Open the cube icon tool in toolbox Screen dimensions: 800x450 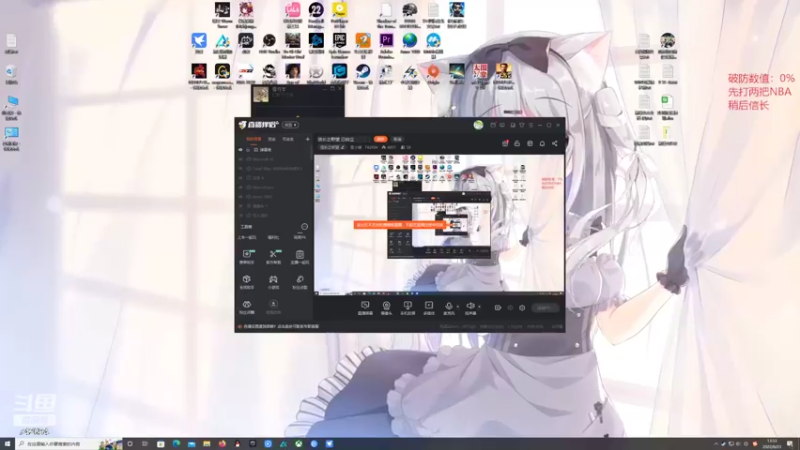247,282
